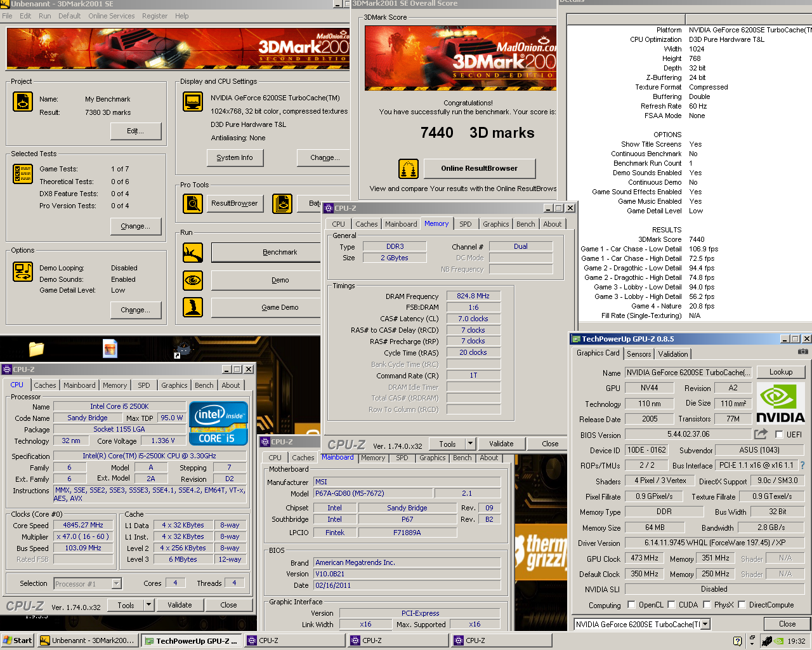The image size is (812, 650).
Task: Click the icon beside the Benchmark button
Action: [193, 253]
